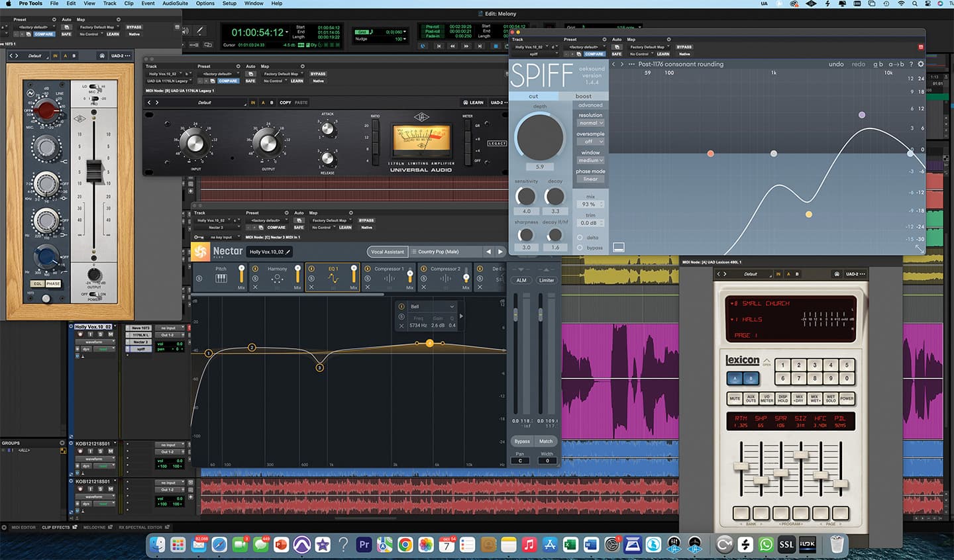
Task: Open SPIFF settings gear
Action: tap(920, 64)
